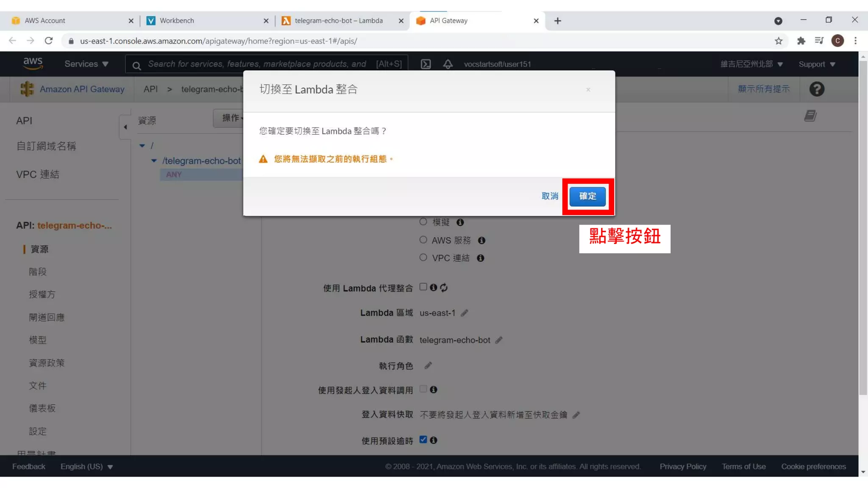Open 授權方 section in sidebar

(42, 294)
